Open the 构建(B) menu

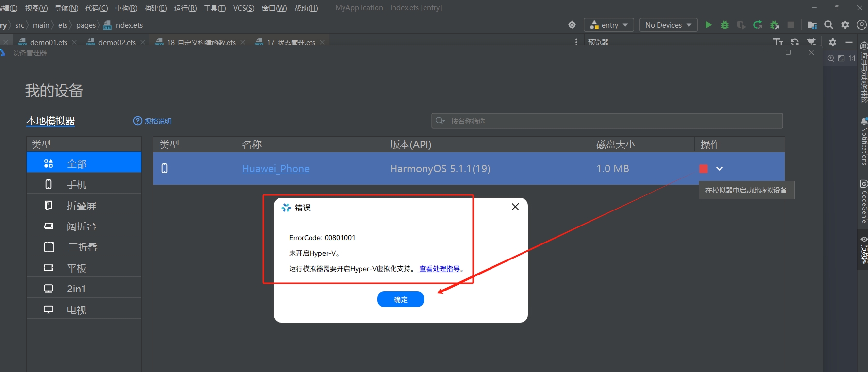coord(156,8)
